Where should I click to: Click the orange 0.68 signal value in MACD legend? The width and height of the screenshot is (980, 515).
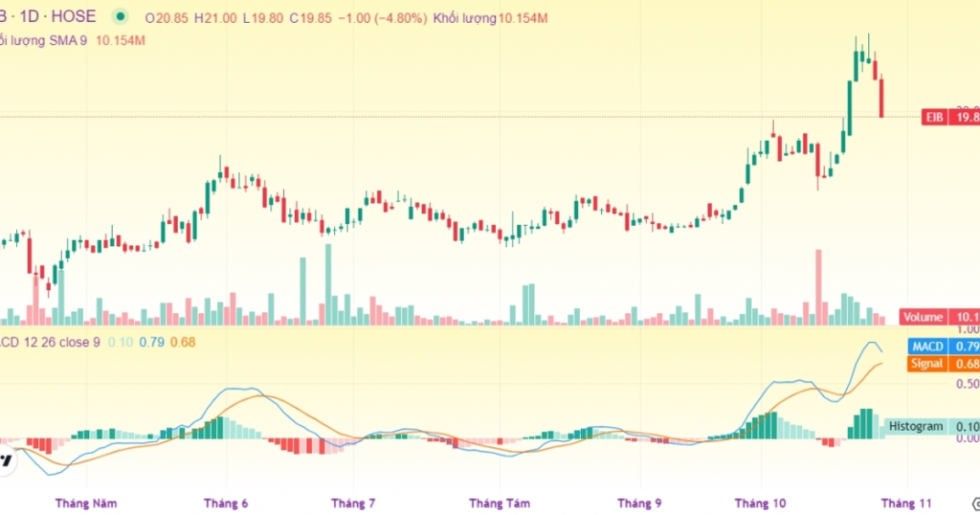click(182, 342)
